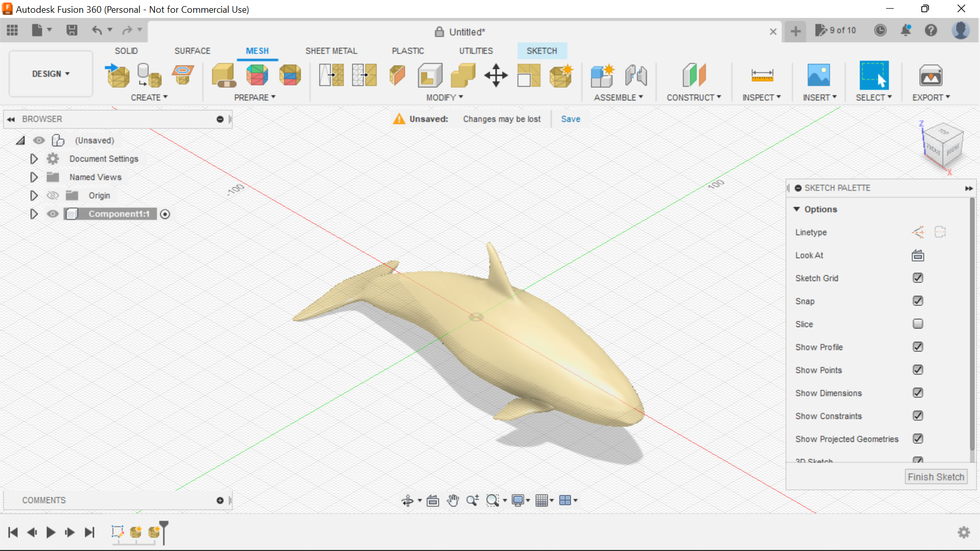Expand the Document Settings tree item
This screenshot has width=980, height=551.
(34, 159)
